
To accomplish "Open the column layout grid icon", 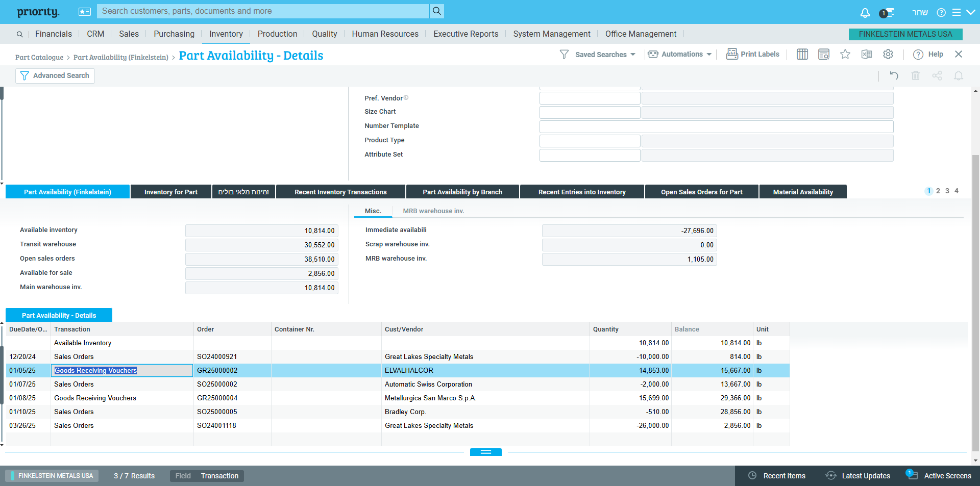I will 802,54.
